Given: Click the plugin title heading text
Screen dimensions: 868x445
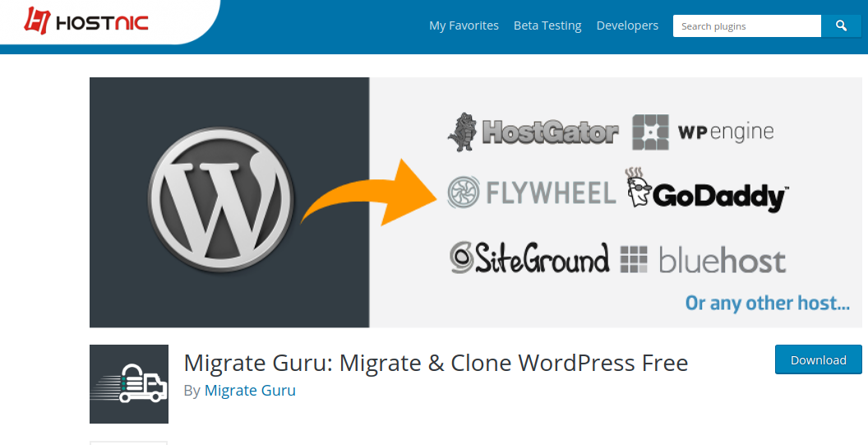Looking at the screenshot, I should pyautogui.click(x=436, y=363).
